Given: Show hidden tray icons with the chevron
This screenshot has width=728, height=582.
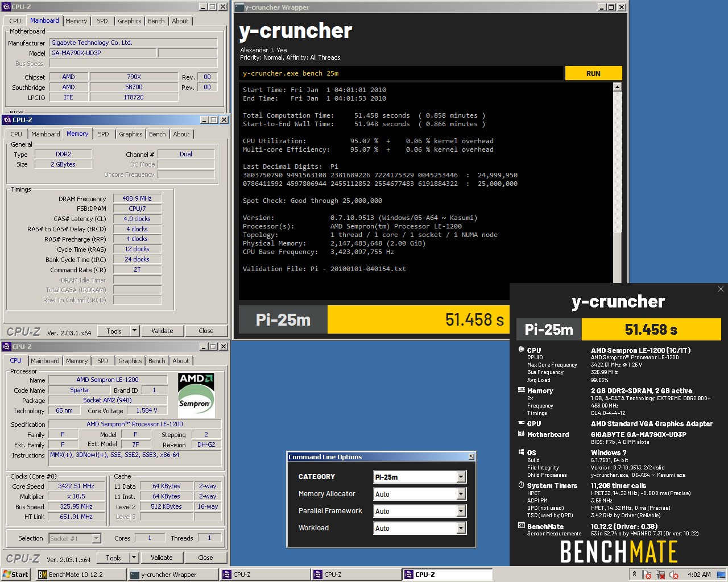Looking at the screenshot, I should click(x=634, y=575).
